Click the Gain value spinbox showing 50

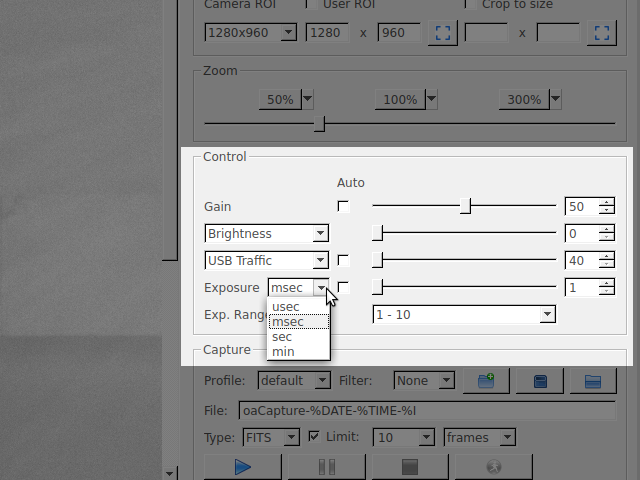589,206
